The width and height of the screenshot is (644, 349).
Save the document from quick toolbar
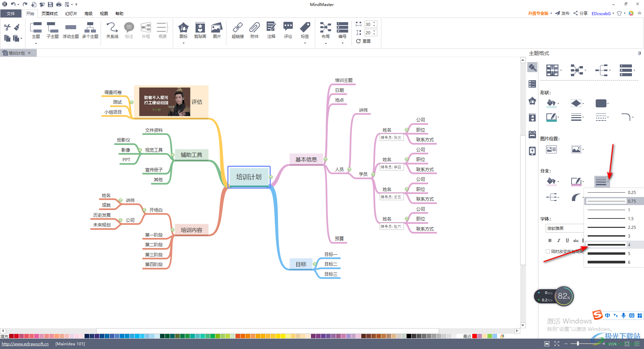[50, 4]
